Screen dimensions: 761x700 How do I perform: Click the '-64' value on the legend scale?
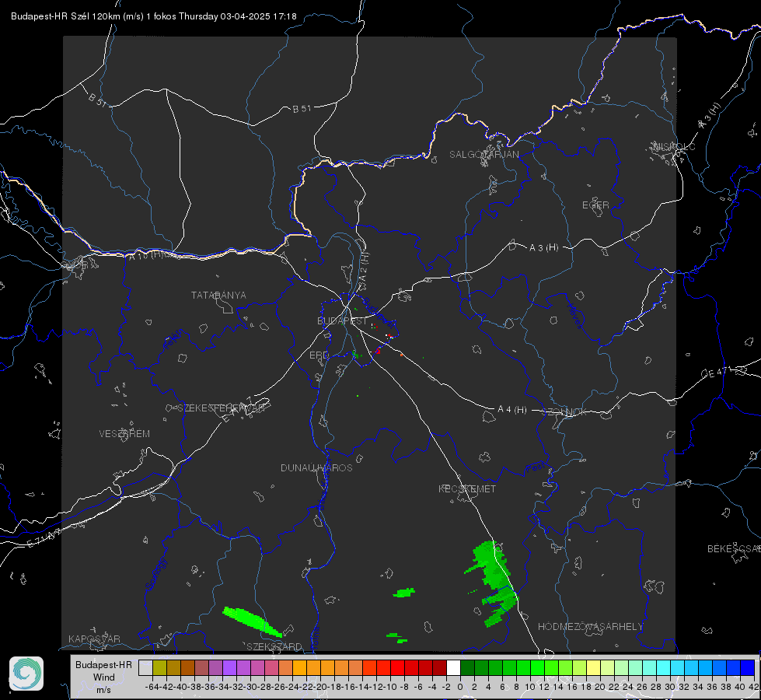[152, 687]
